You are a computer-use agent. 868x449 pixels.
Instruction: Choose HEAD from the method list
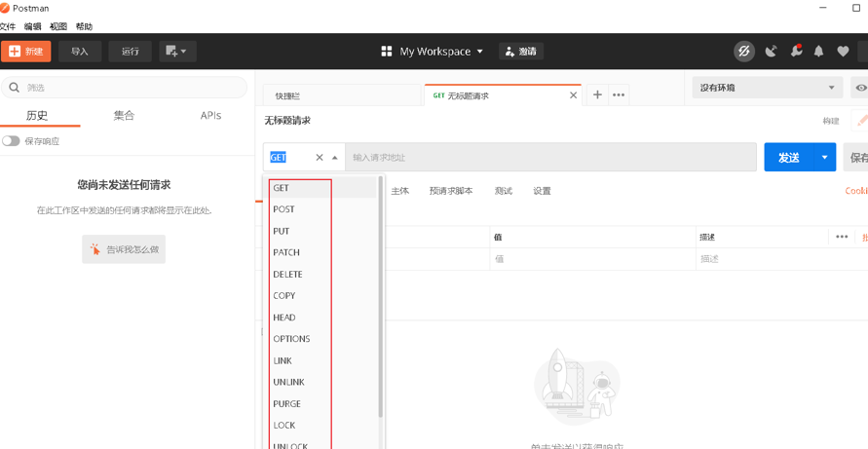[321, 318]
